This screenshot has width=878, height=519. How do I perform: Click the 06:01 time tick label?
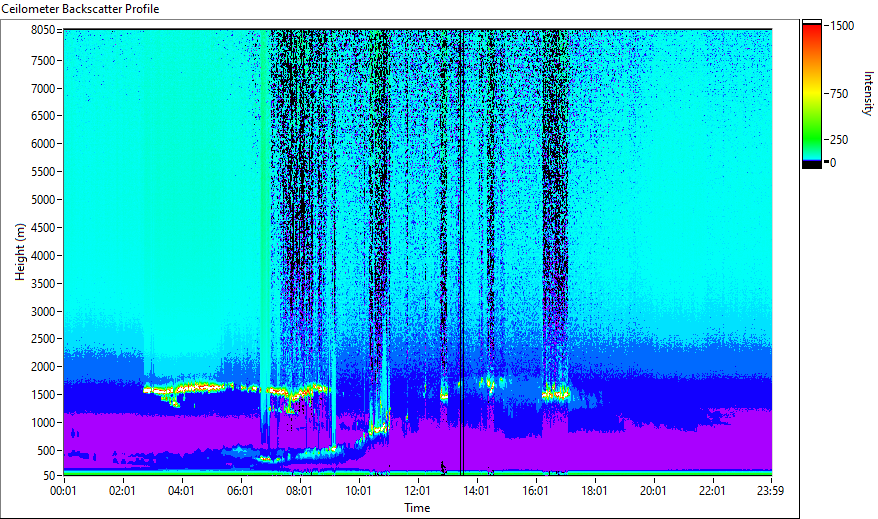coord(240,491)
